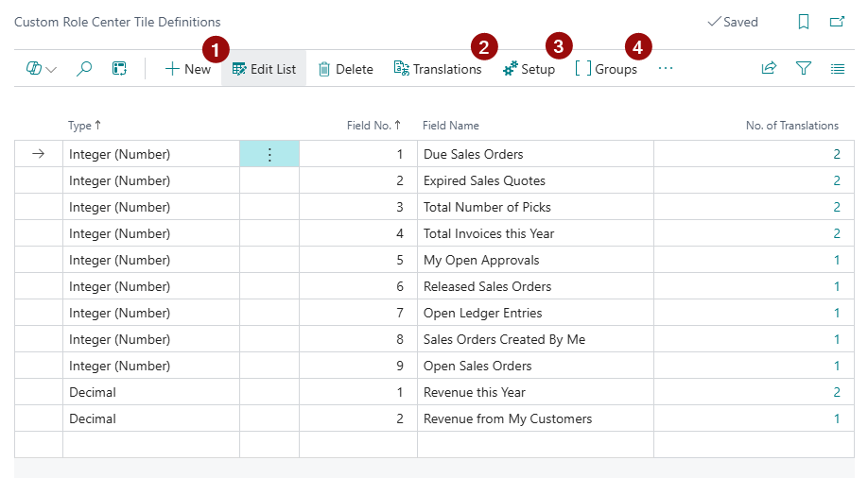Click the bookmark icon near Saved
Screen dimensions: 868x478
click(x=803, y=22)
